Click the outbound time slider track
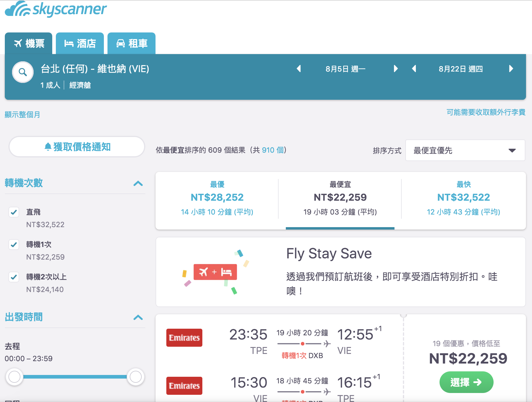This screenshot has width=532, height=402. coord(75,376)
